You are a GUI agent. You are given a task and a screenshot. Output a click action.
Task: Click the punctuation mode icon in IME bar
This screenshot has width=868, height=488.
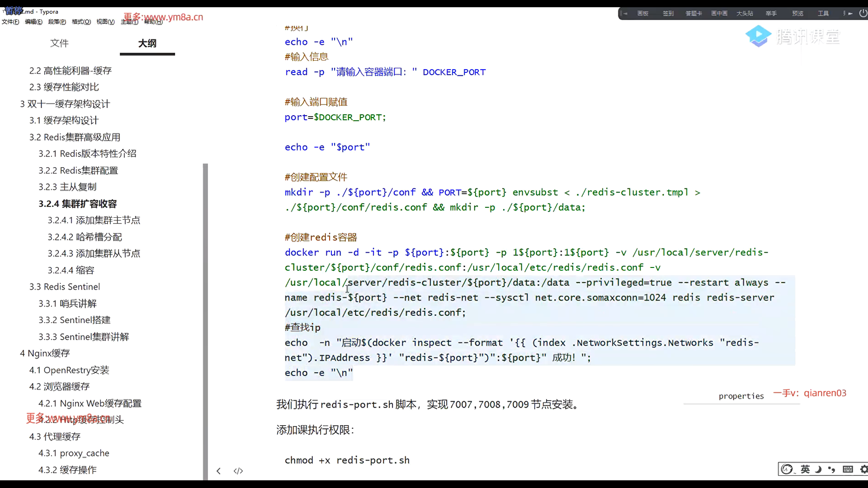click(831, 469)
